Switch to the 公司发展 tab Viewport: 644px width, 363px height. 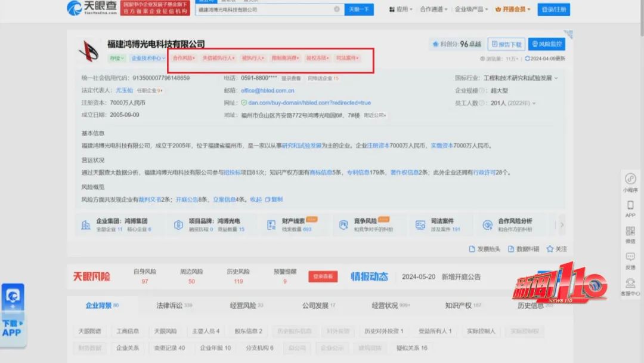tap(318, 306)
